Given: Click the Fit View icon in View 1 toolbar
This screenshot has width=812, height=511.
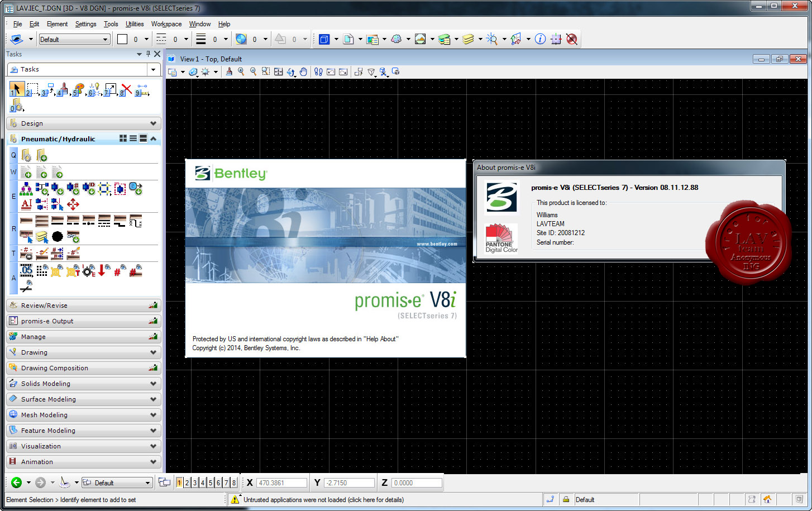Looking at the screenshot, I should click(x=278, y=72).
